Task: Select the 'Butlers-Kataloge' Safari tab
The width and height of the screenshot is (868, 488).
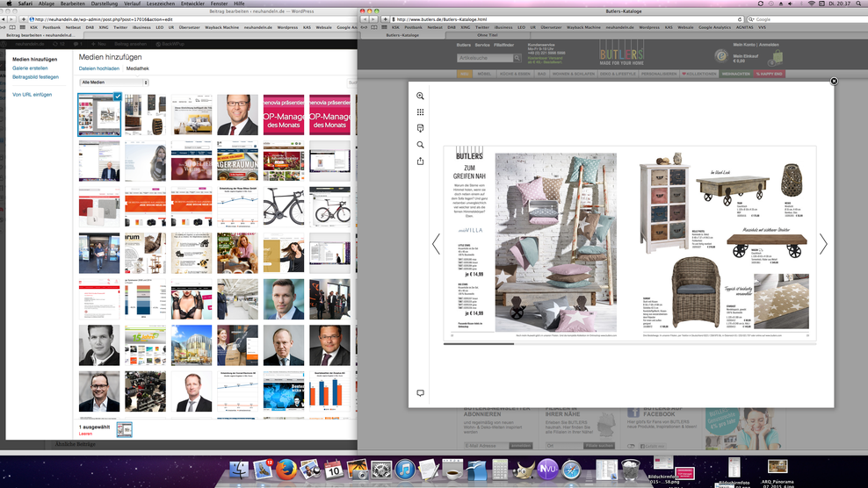Action: tap(402, 35)
